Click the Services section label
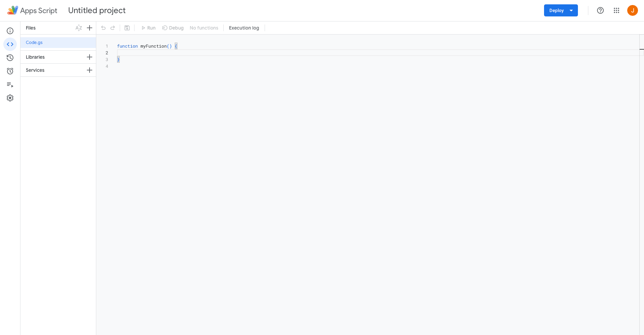Screen dimensions: 644x335 (x=35, y=70)
